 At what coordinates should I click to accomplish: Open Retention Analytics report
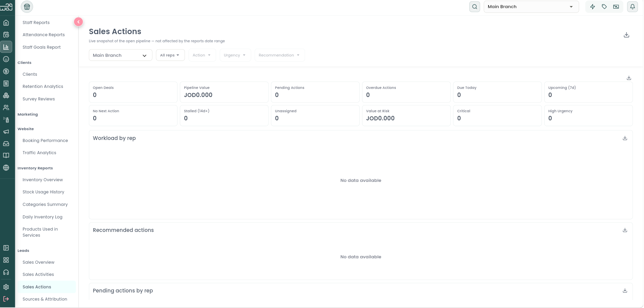point(43,87)
